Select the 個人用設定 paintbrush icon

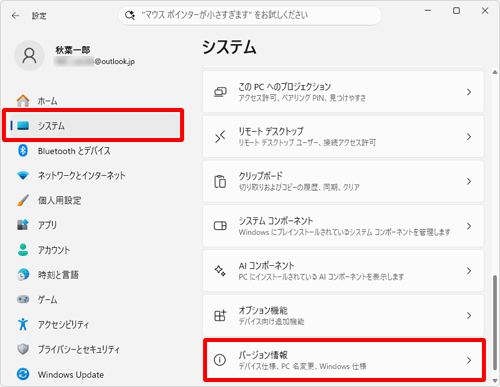(x=23, y=200)
